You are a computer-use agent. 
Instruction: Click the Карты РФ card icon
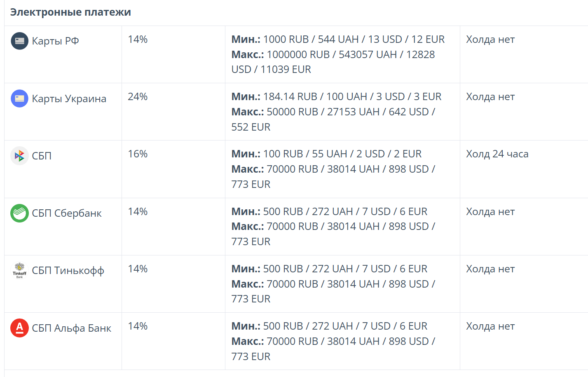click(x=19, y=41)
